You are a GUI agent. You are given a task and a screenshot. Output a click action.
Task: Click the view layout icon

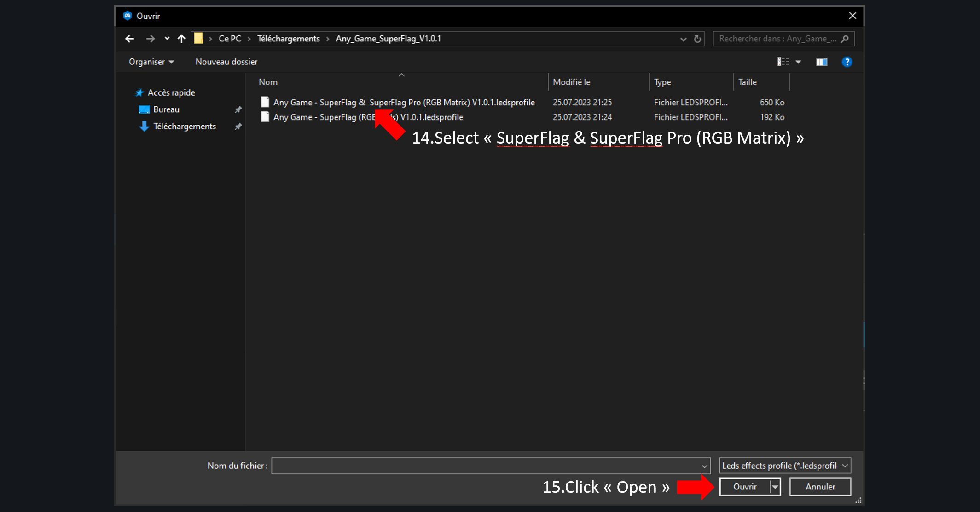(783, 62)
